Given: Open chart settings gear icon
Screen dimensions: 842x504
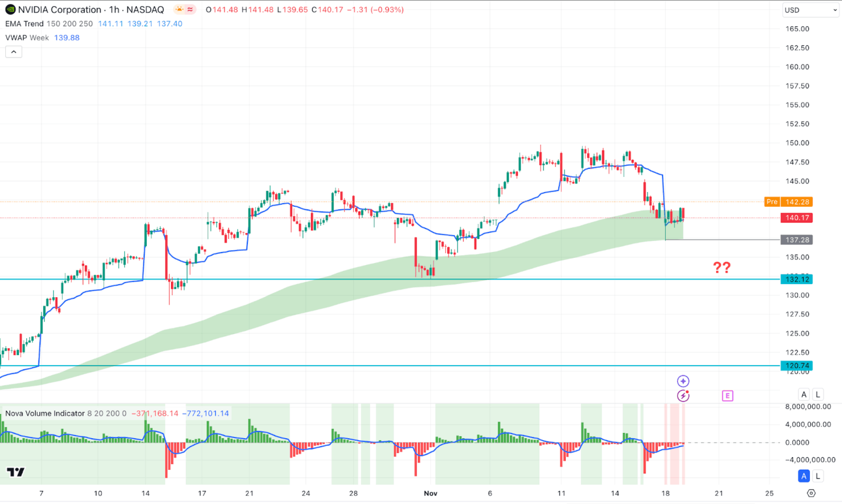Looking at the screenshot, I should 811,493.
